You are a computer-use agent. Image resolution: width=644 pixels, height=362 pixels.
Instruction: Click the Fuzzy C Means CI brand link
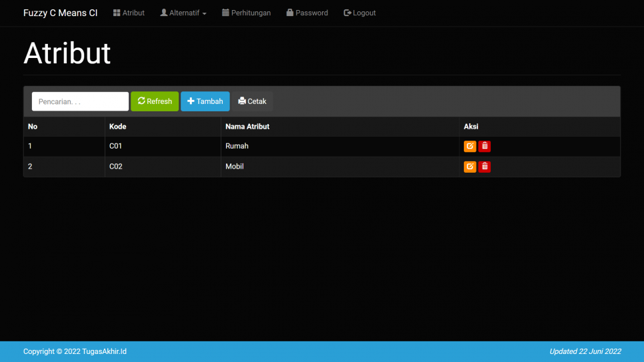pos(60,13)
